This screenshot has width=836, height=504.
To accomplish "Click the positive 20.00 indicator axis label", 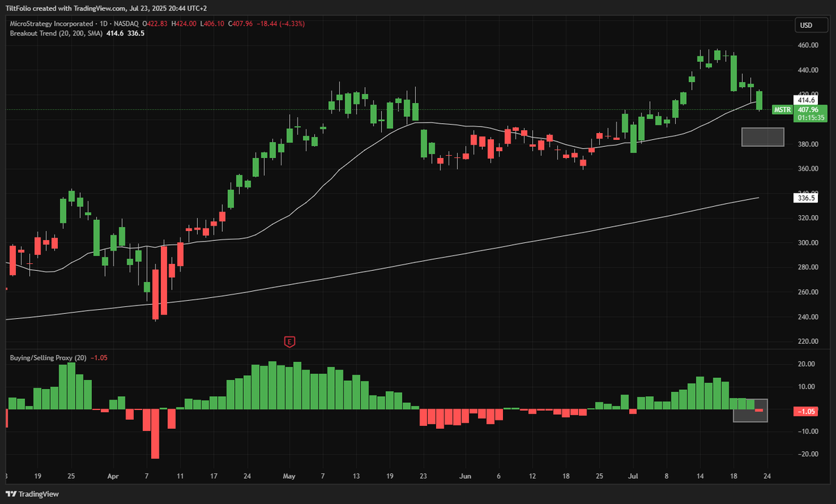I will (807, 364).
